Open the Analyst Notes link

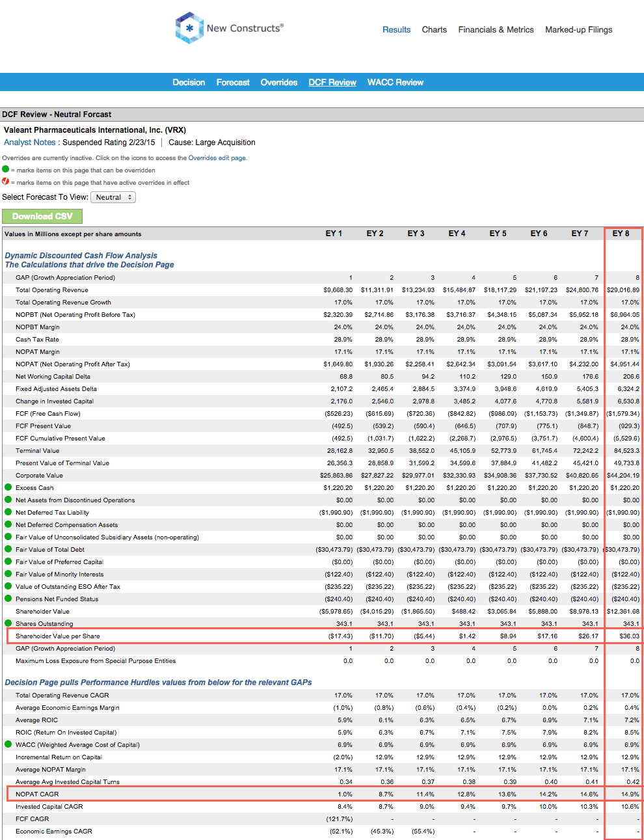click(30, 142)
